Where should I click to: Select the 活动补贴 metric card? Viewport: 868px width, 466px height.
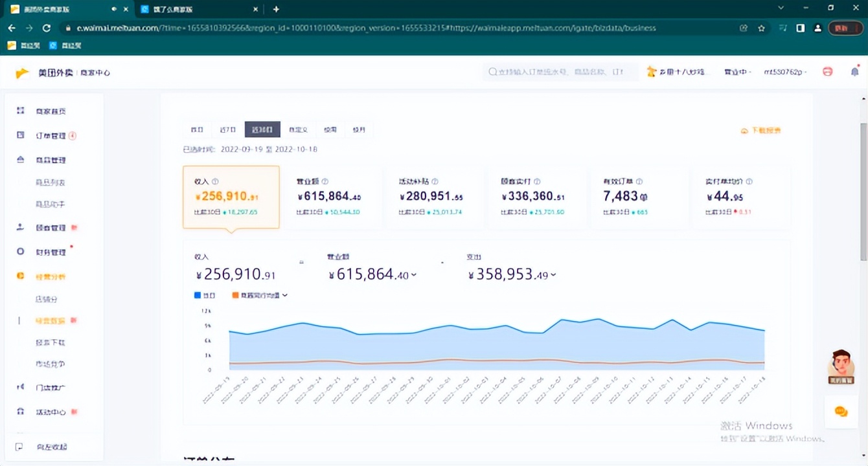click(434, 197)
